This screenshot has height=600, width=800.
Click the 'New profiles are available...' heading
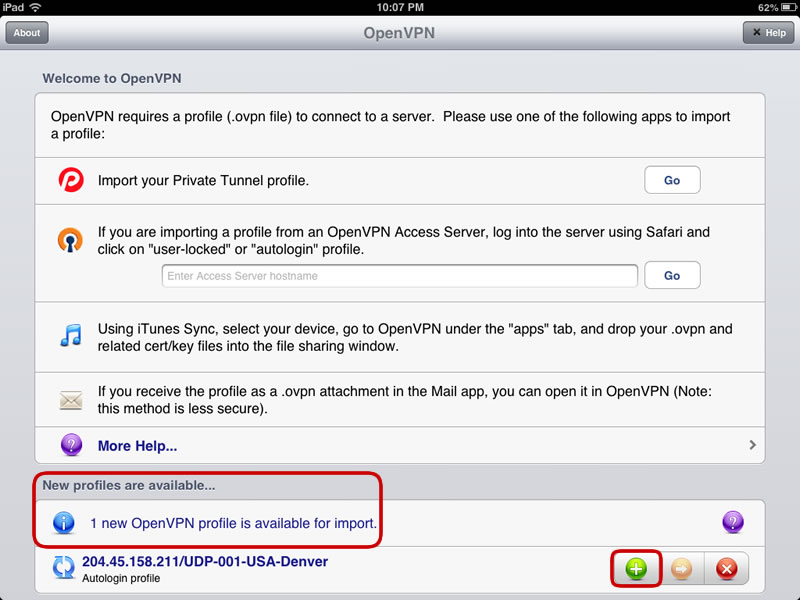click(x=129, y=485)
